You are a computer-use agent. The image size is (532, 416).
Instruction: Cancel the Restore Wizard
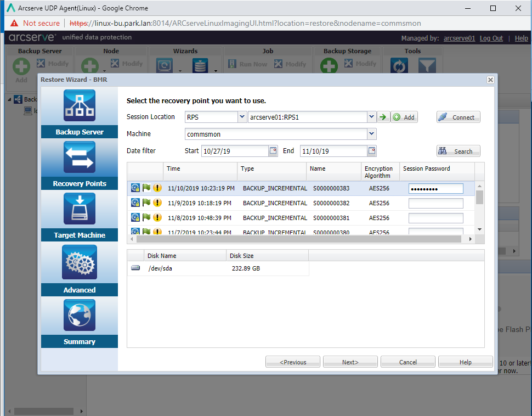point(408,362)
